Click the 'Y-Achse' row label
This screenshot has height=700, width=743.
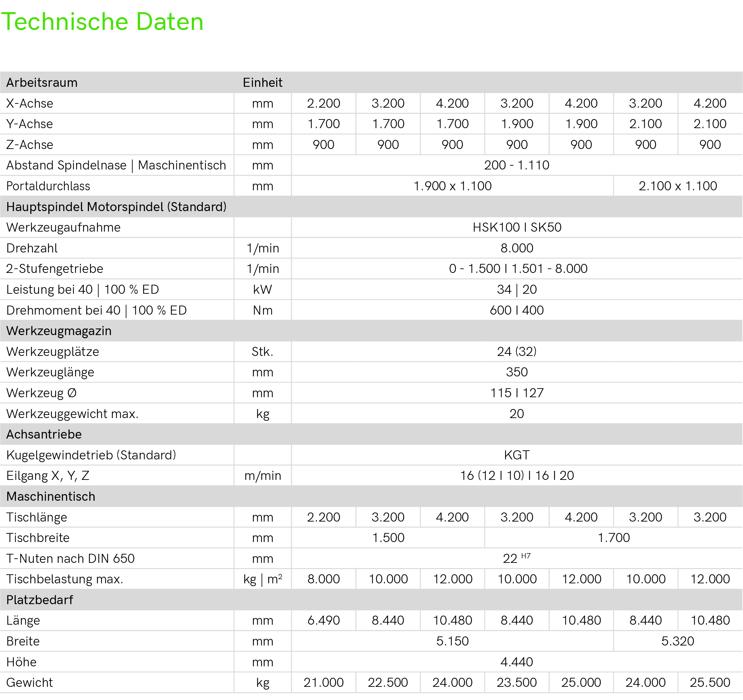pyautogui.click(x=30, y=124)
